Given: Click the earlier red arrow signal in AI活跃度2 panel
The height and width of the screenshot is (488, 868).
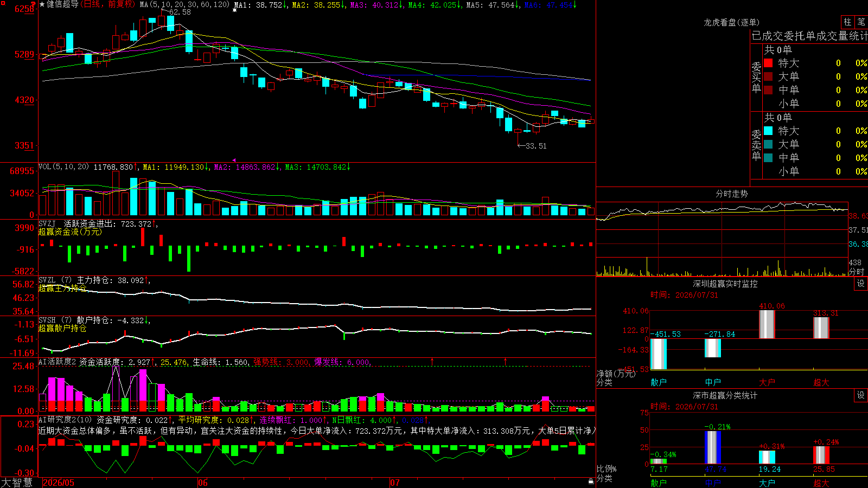Looking at the screenshot, I should (x=432, y=361).
